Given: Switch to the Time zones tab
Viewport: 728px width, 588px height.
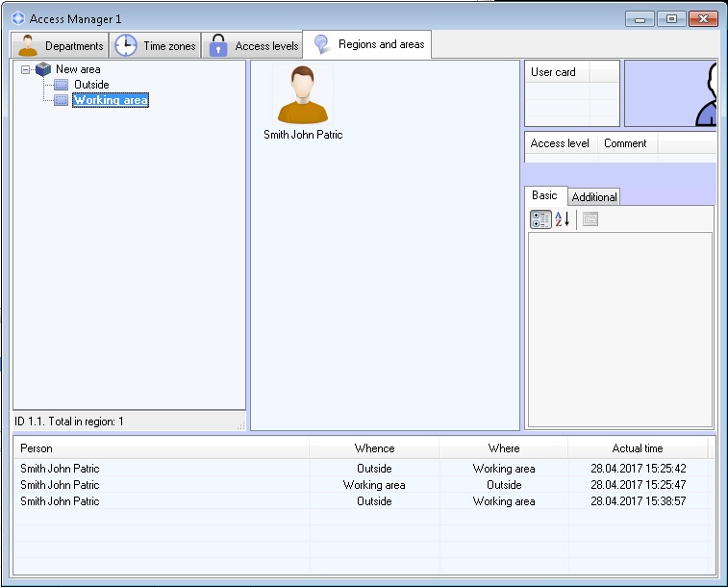Looking at the screenshot, I should click(x=155, y=45).
